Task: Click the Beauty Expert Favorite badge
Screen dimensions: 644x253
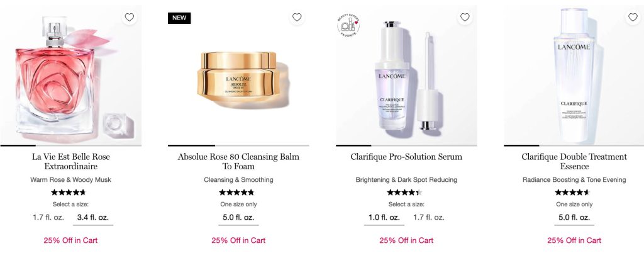Action: tap(348, 25)
